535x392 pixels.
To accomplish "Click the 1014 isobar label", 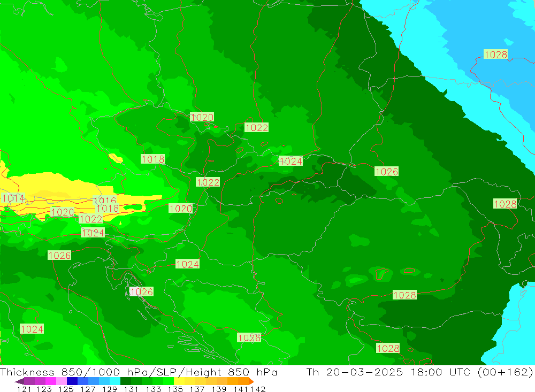I will tap(13, 198).
